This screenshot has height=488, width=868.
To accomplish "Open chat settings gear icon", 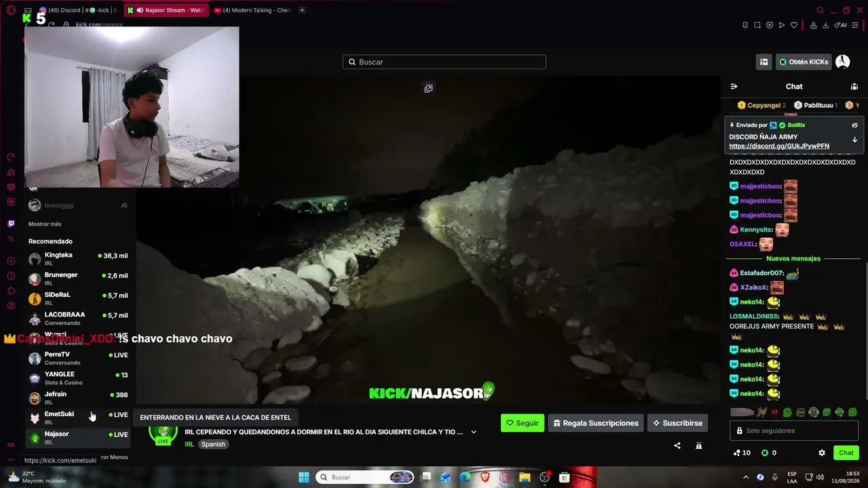I will 822,453.
